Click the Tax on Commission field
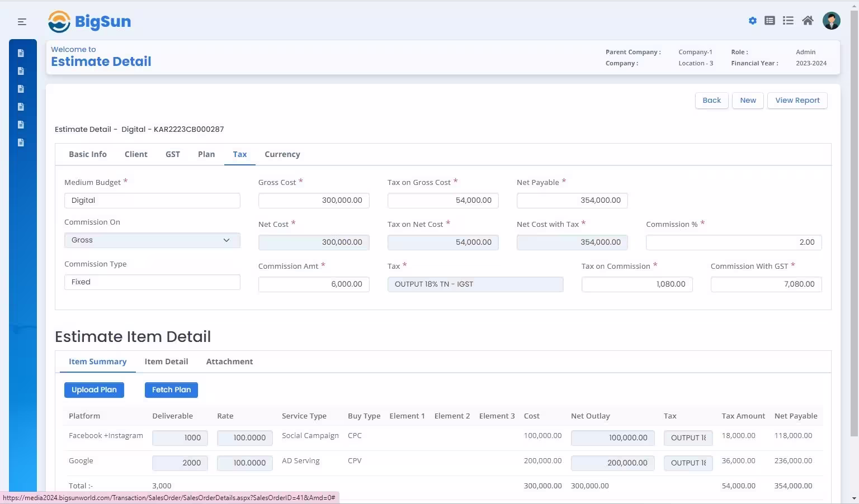This screenshot has height=504, width=859. pos(637,284)
